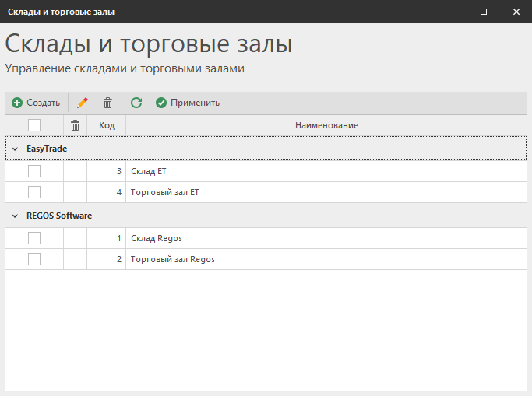Collapse the EasyTrade group chevron
The height and width of the screenshot is (396, 532).
click(15, 149)
